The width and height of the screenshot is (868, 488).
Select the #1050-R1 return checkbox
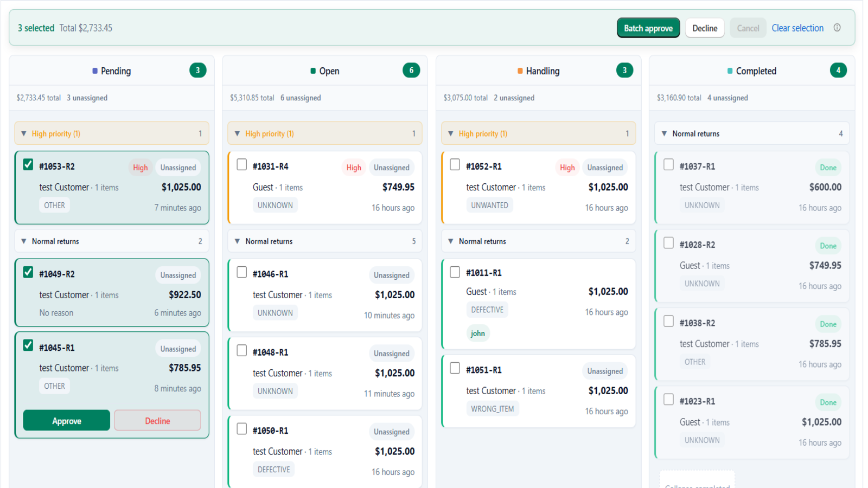(x=242, y=429)
